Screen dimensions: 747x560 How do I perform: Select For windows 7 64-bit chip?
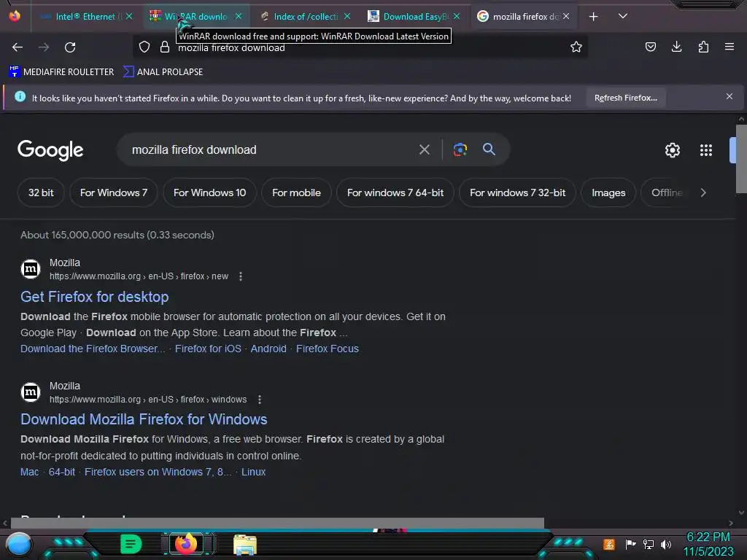coord(395,192)
